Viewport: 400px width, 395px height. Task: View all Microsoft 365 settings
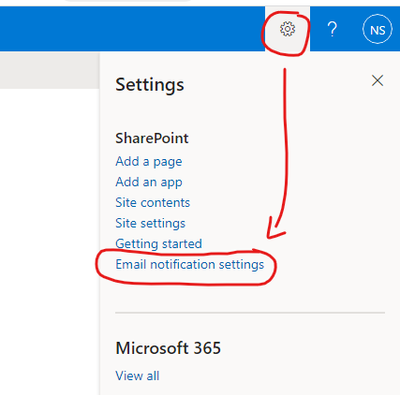137,376
